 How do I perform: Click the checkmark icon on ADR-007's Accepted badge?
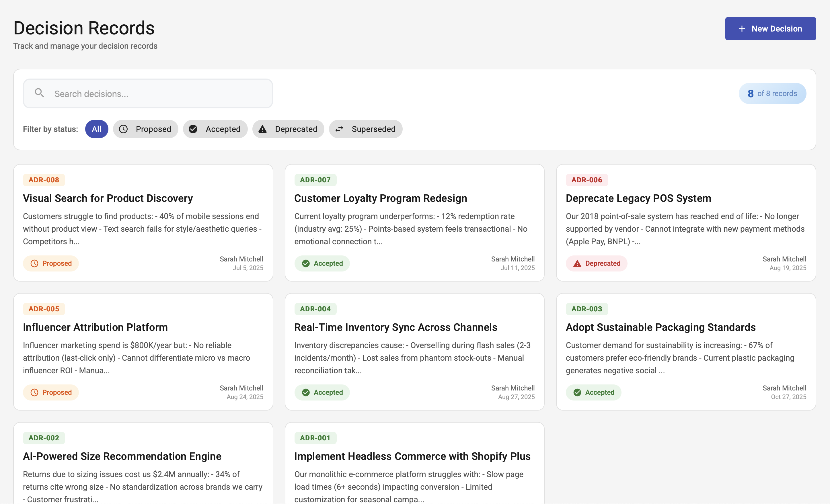[306, 263]
